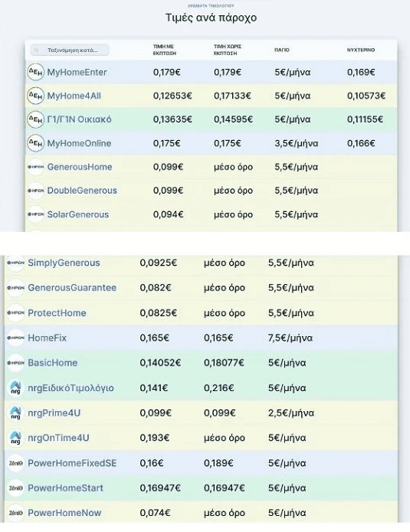This screenshot has width=410, height=532.
Task: Open the SimplyGenerous plan link
Action: (x=64, y=263)
